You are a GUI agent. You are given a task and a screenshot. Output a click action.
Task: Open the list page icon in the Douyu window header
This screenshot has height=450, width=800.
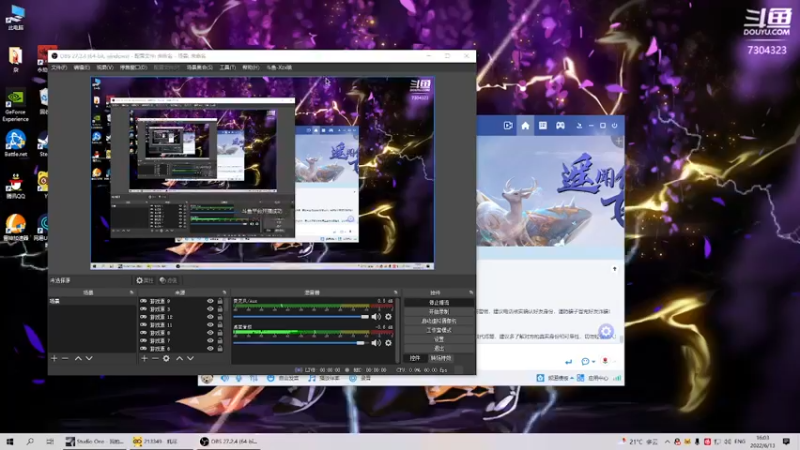click(x=542, y=126)
